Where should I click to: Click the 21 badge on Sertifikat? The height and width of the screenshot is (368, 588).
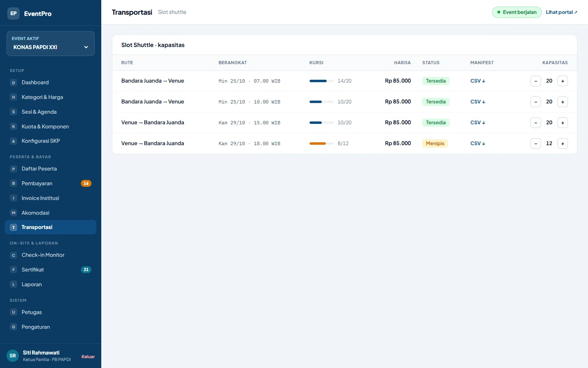point(86,270)
